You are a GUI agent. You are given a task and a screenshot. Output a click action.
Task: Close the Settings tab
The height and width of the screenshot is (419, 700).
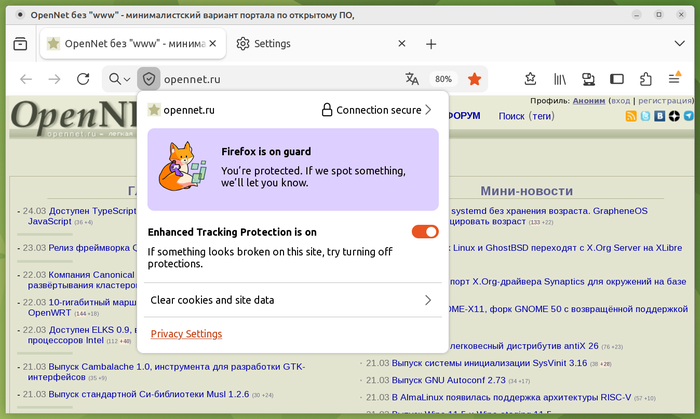point(402,44)
